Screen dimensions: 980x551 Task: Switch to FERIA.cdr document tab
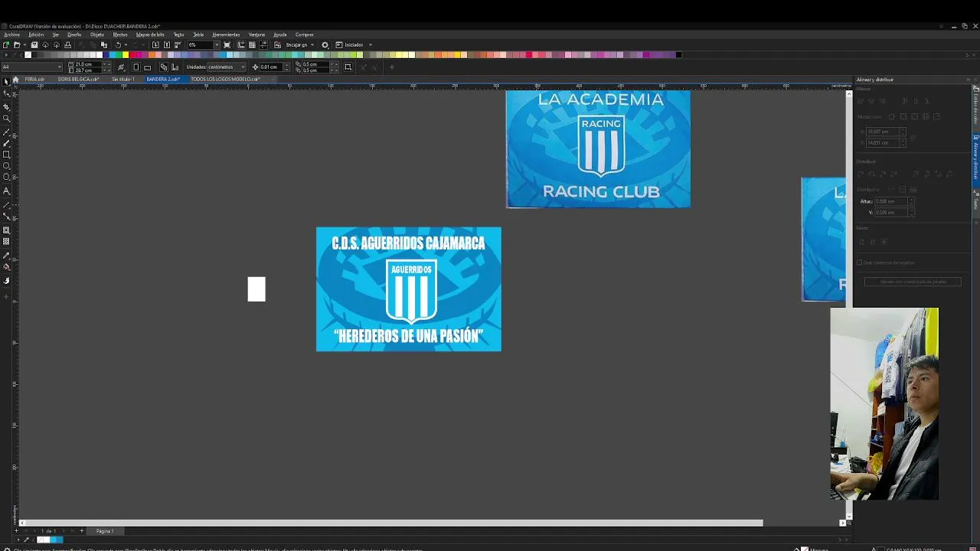pos(34,80)
